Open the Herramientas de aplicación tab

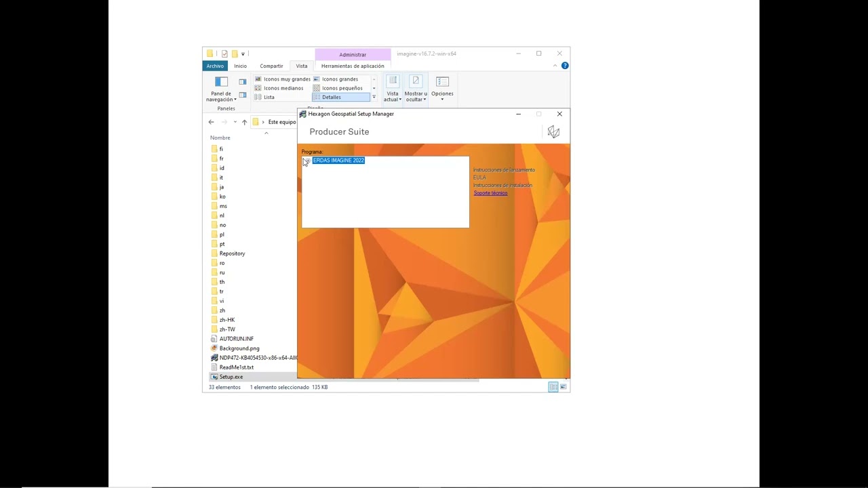click(353, 66)
